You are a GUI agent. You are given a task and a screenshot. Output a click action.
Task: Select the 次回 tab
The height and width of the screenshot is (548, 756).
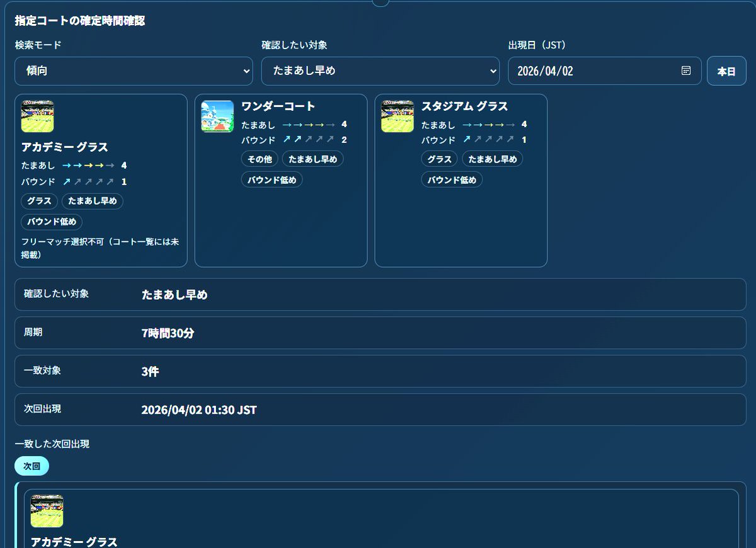click(31, 465)
